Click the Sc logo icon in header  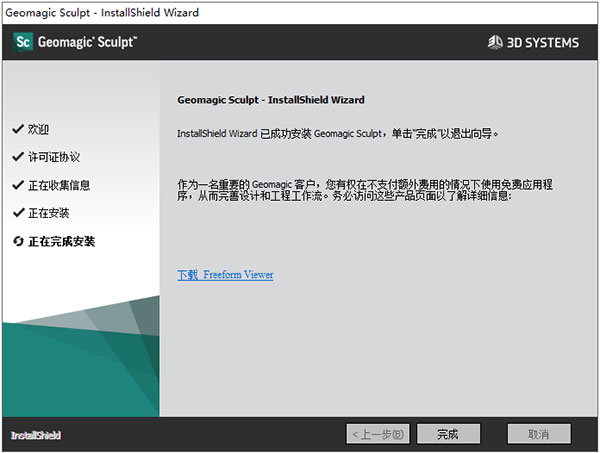click(23, 42)
